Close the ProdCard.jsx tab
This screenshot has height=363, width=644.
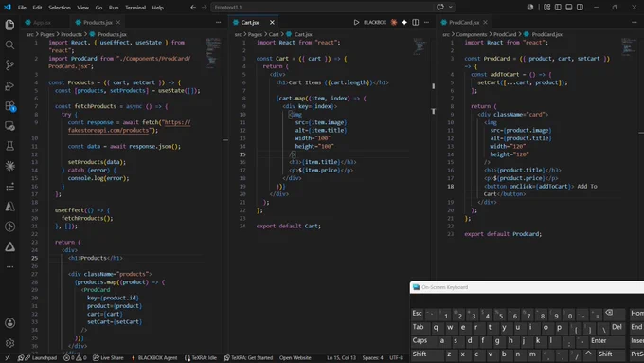pyautogui.click(x=485, y=22)
